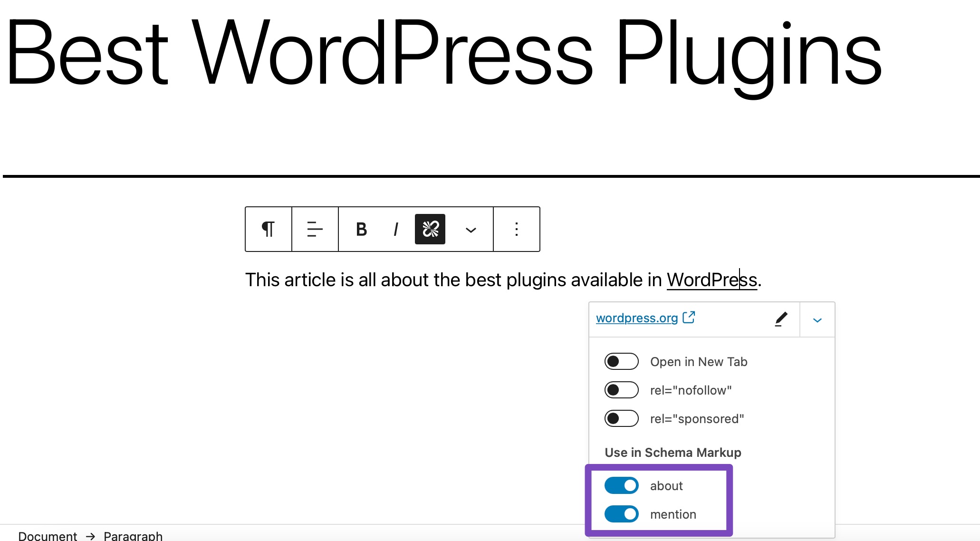Toggle italic formatting
Screen dimensions: 980x541
coord(396,229)
